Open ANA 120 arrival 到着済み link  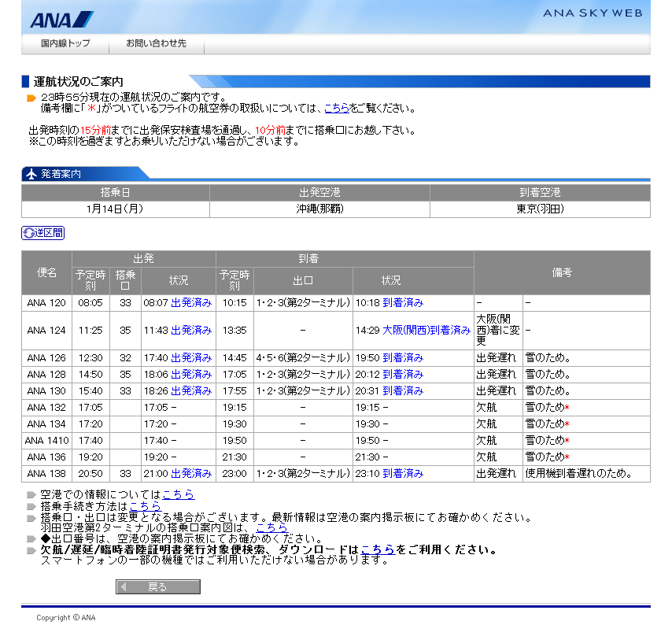403,302
